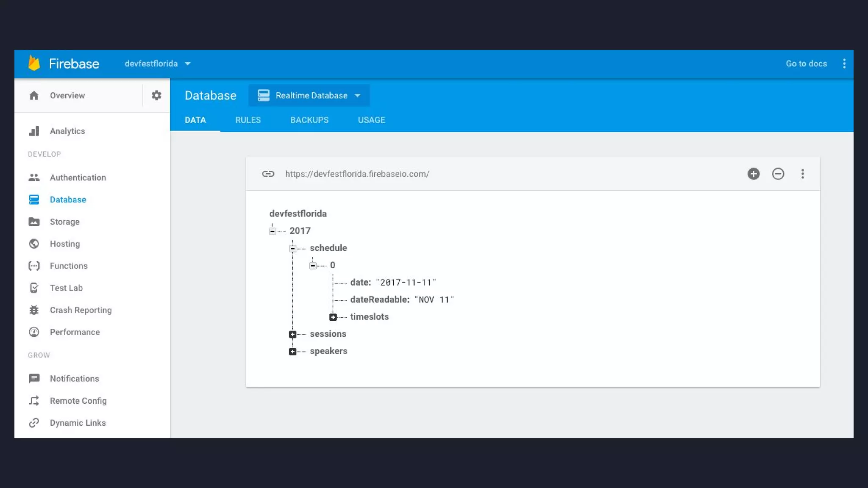Open the database card three-dot menu
The width and height of the screenshot is (868, 488).
[x=802, y=174]
